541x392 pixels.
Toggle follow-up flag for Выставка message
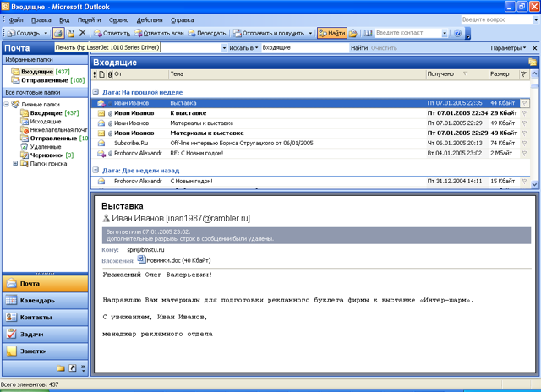pos(524,103)
